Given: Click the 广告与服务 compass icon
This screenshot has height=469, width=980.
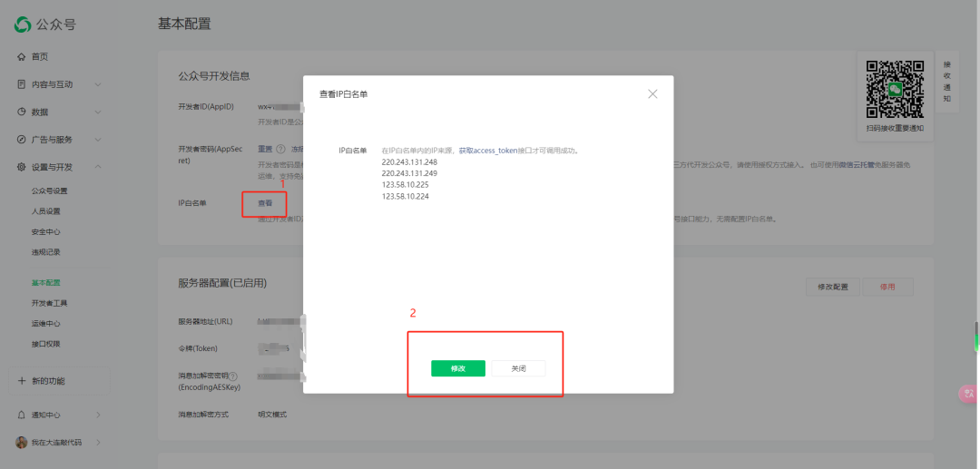Looking at the screenshot, I should point(21,140).
